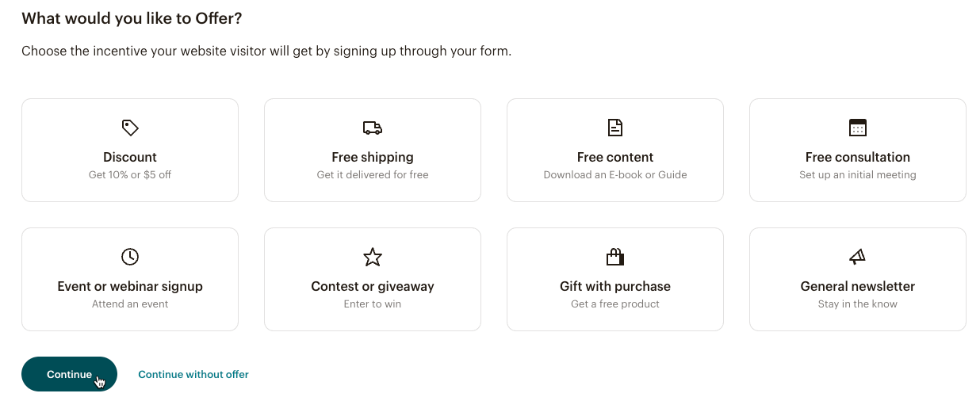Click the Free shipping truck icon
This screenshot has width=980, height=420.
click(x=373, y=128)
